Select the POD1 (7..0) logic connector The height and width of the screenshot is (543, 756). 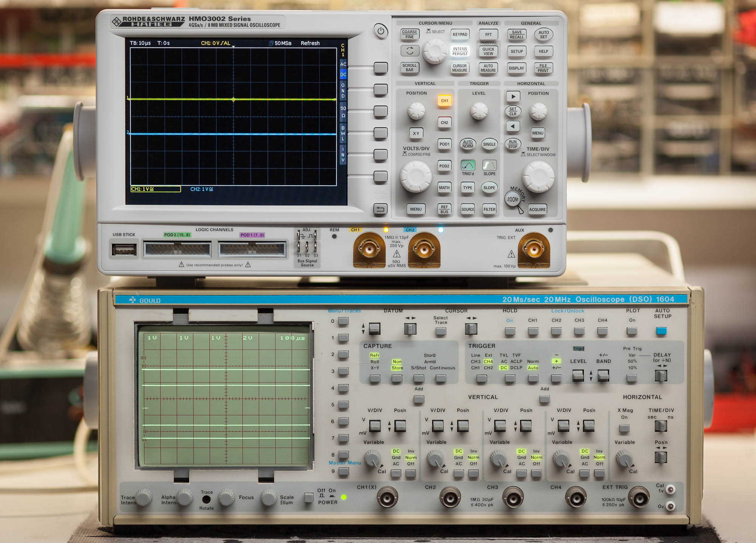252,250
